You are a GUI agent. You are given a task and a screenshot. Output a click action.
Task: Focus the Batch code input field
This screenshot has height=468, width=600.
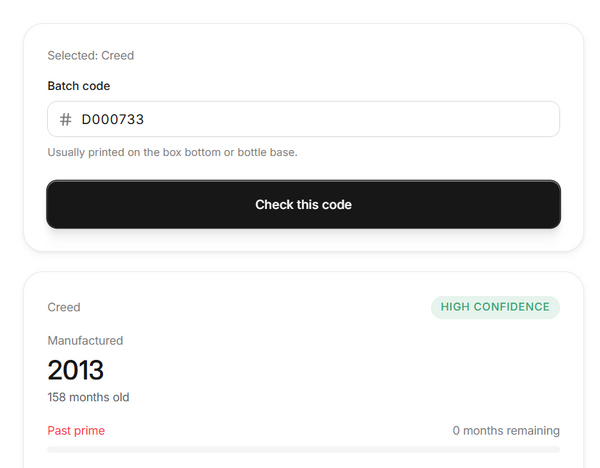coord(303,119)
